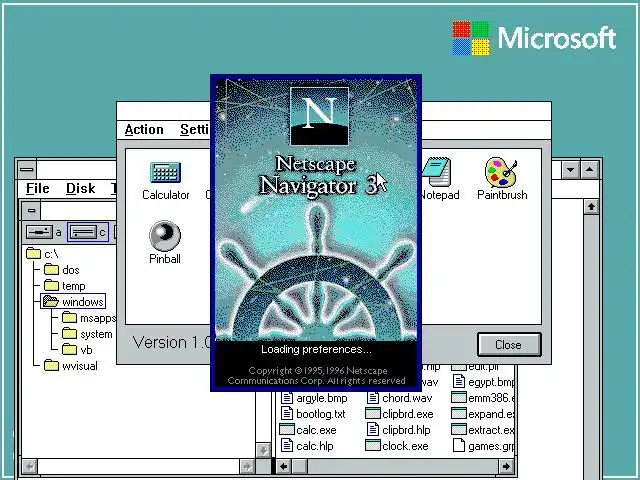The image size is (640, 480).
Task: Open the Notepad icon
Action: 439,180
